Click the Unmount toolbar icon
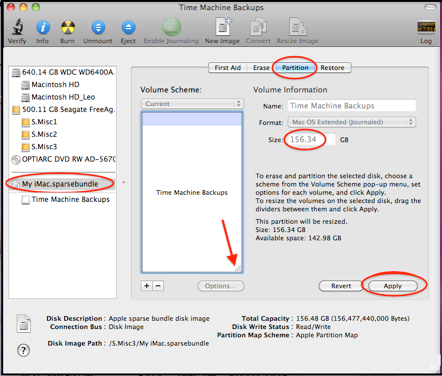The image size is (442, 376). (98, 27)
